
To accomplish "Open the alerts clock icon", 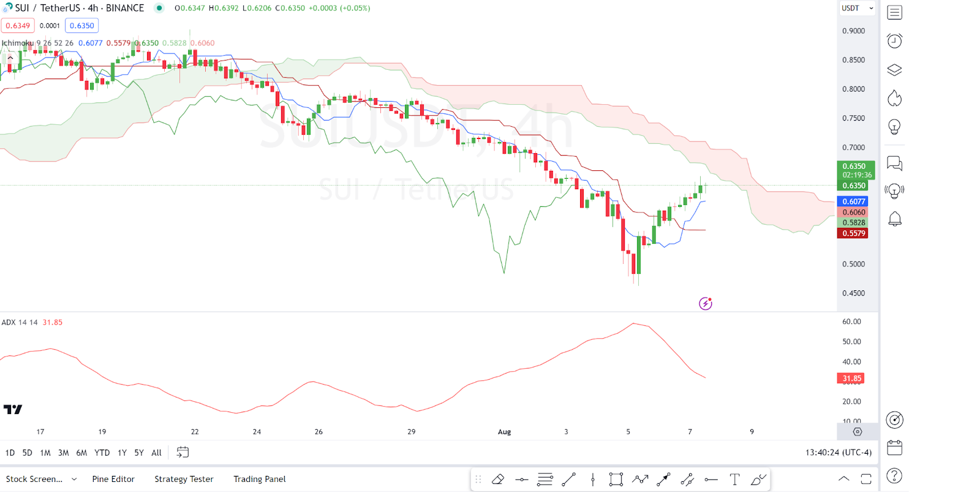I will coord(894,41).
